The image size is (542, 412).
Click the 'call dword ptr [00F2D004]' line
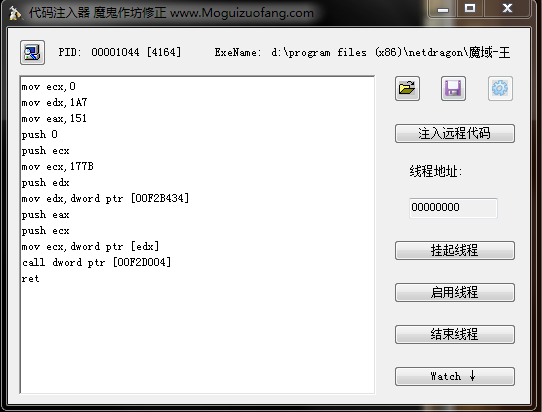pyautogui.click(x=96, y=262)
